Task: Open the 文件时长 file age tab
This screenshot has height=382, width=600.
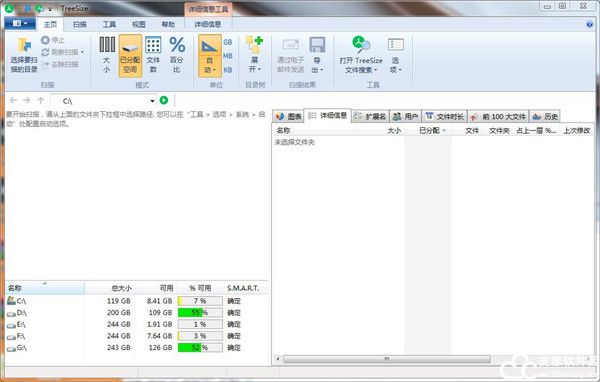Action: pos(445,116)
